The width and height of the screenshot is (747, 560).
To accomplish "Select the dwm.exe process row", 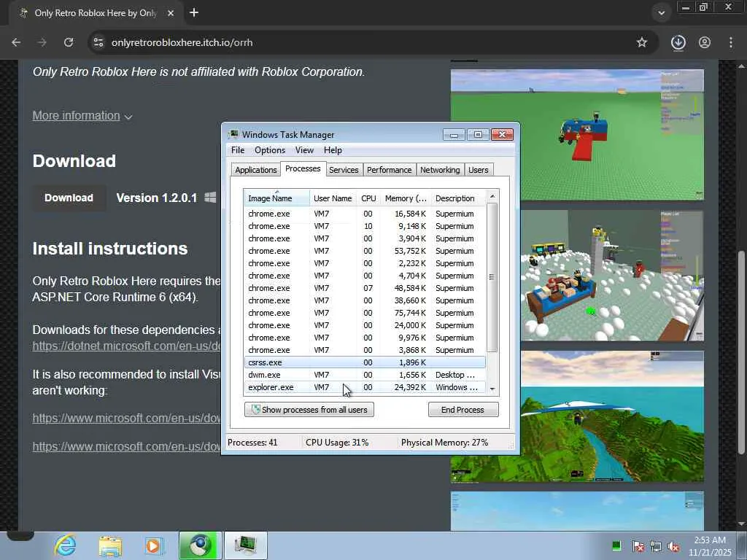I will pyautogui.click(x=365, y=375).
